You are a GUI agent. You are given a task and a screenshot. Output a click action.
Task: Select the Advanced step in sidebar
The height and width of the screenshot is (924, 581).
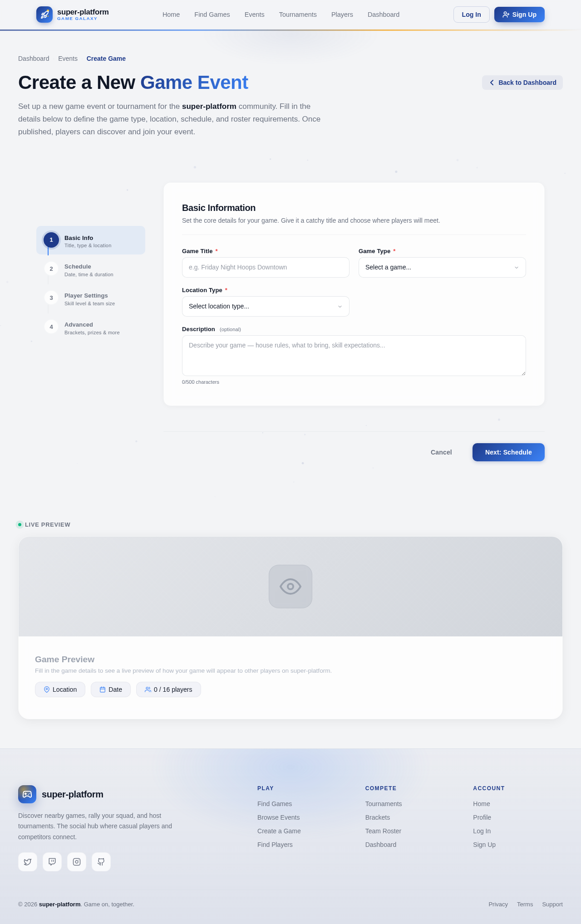[91, 328]
